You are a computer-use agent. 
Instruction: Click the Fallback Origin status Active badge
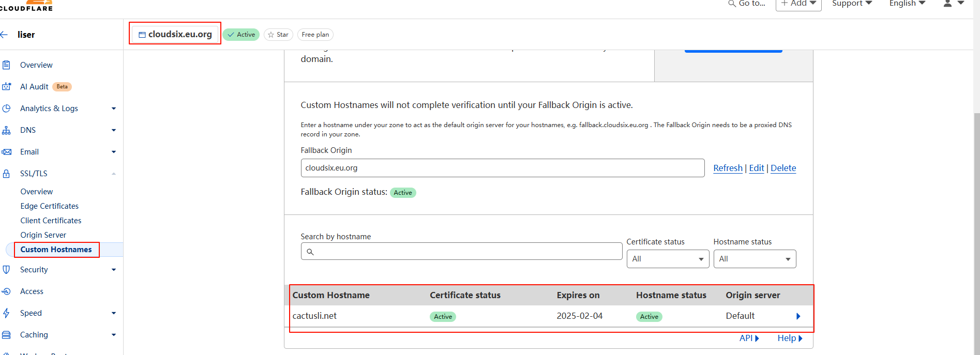click(x=403, y=193)
